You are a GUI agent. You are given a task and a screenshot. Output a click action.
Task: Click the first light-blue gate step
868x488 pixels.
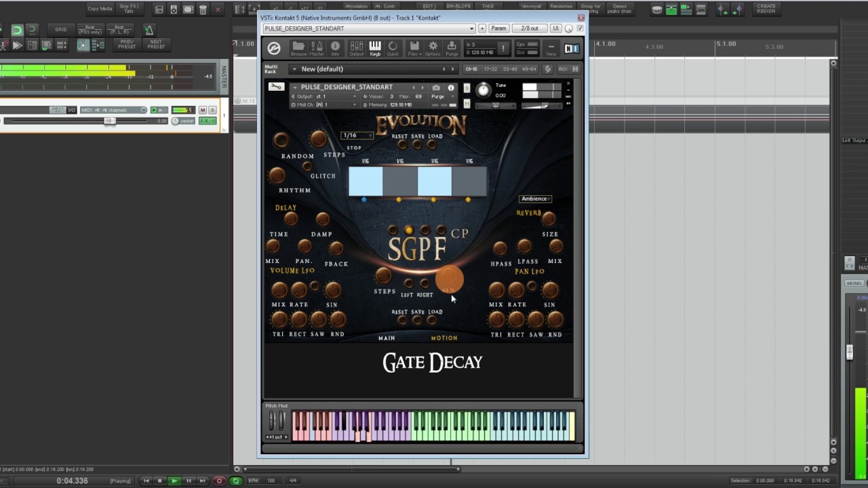pyautogui.click(x=366, y=182)
